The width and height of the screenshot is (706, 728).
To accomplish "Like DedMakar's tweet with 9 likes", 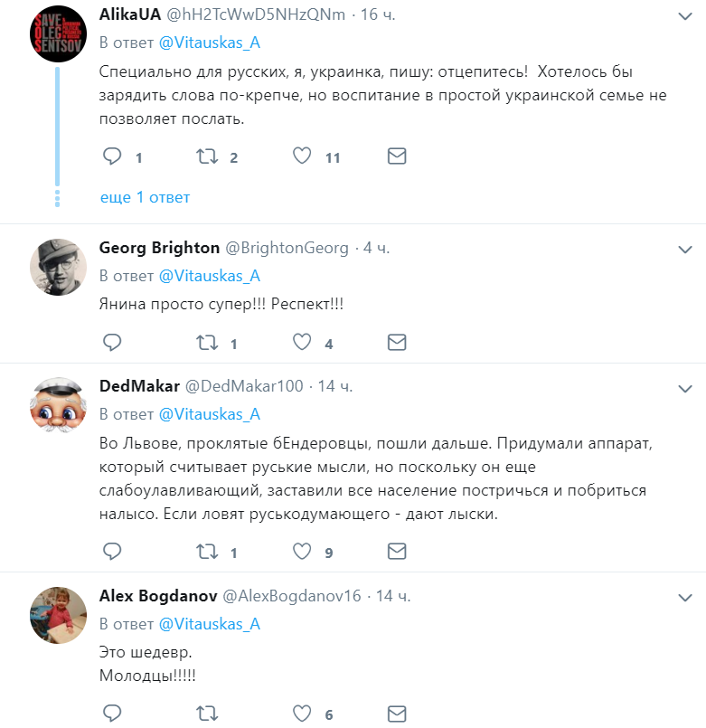I will [x=302, y=551].
